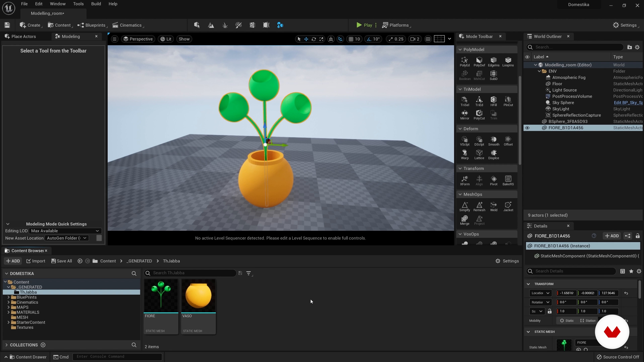The width and height of the screenshot is (644, 362).
Task: Open the Jacket tool
Action: click(508, 207)
